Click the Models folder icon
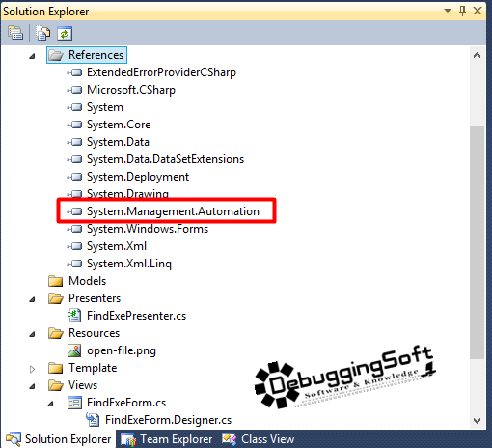 point(56,281)
